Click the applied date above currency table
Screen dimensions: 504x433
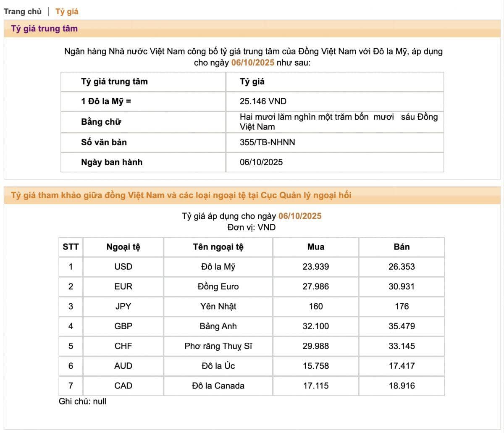point(300,216)
